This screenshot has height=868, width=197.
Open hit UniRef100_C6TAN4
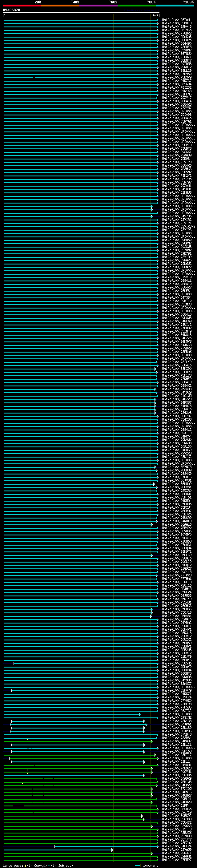tap(176, 20)
